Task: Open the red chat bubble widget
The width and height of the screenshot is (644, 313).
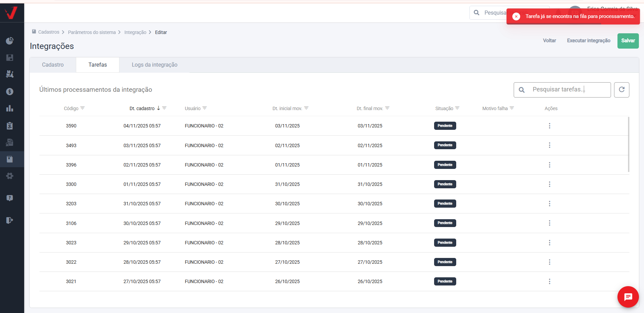Action: point(628,297)
